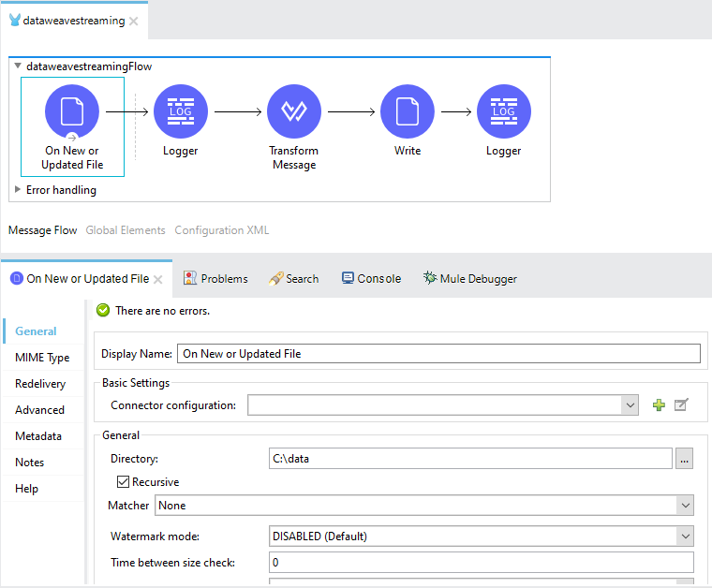
Task: Select the General settings section
Action: point(36,331)
